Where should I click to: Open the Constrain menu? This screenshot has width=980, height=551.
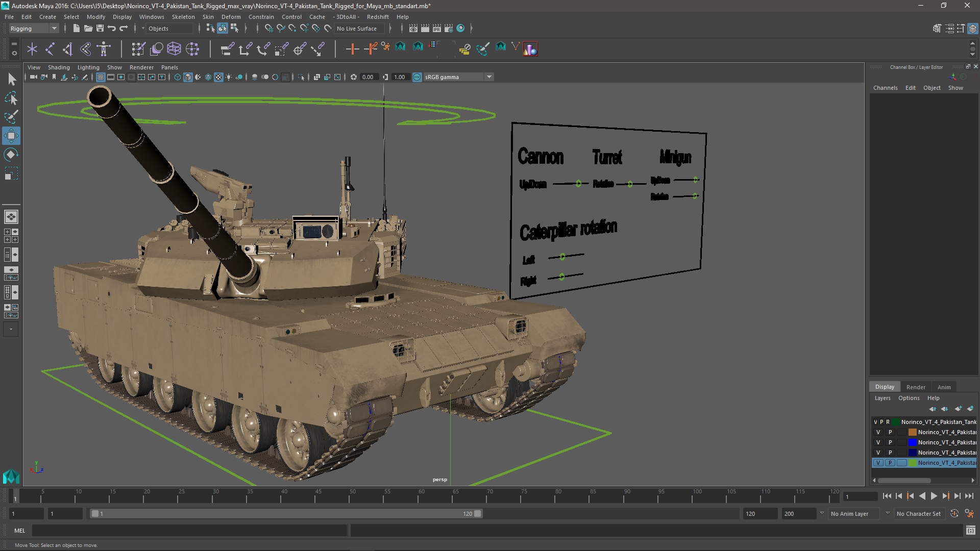[x=261, y=17]
